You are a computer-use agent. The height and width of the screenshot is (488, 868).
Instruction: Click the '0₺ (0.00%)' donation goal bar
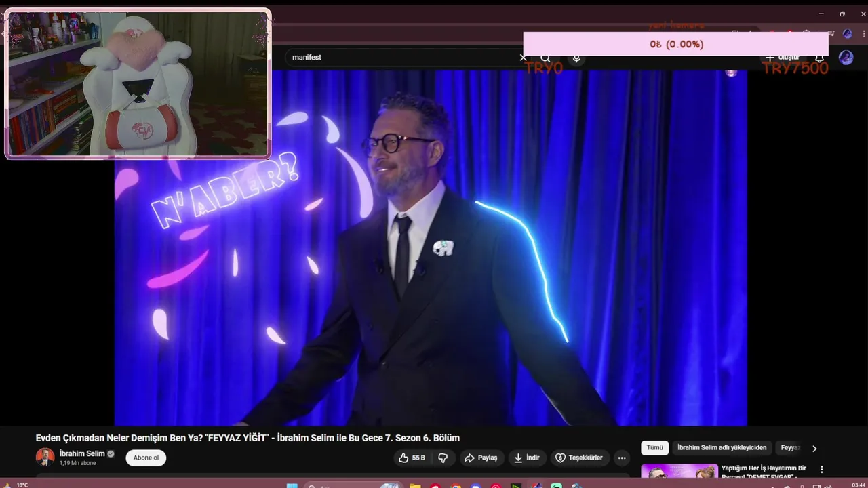(676, 44)
